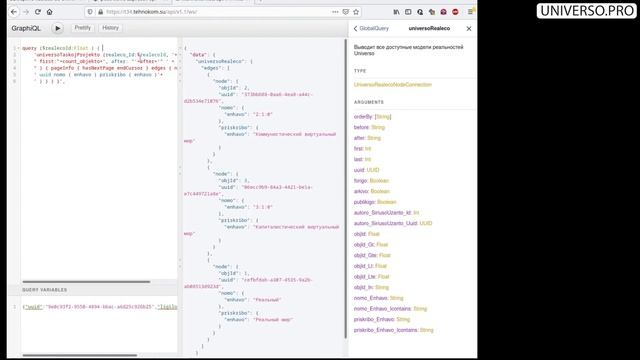Open String type of nomo_Enhavo_Icontains argument
Viewport: 640px width, 360px height.
tap(420, 309)
